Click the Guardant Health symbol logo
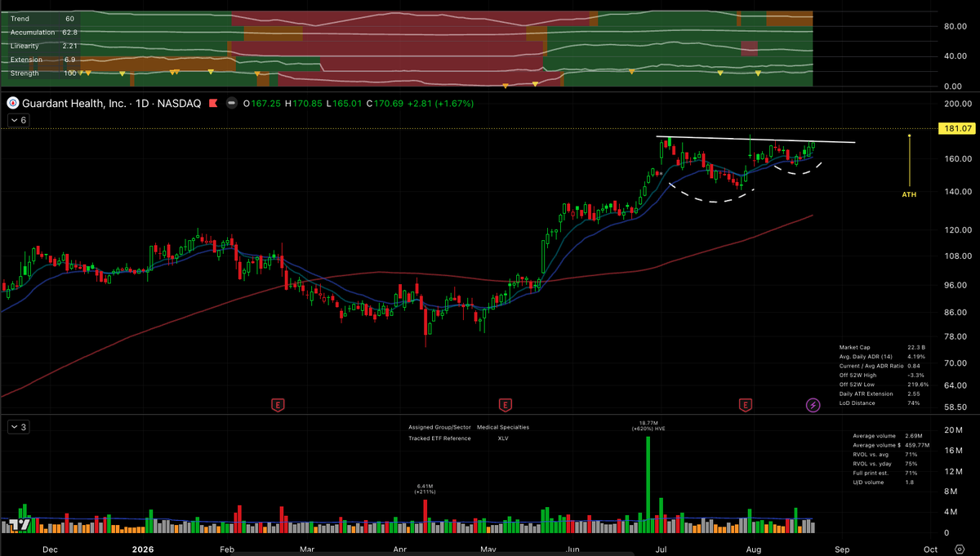Image resolution: width=980 pixels, height=556 pixels. (13, 104)
